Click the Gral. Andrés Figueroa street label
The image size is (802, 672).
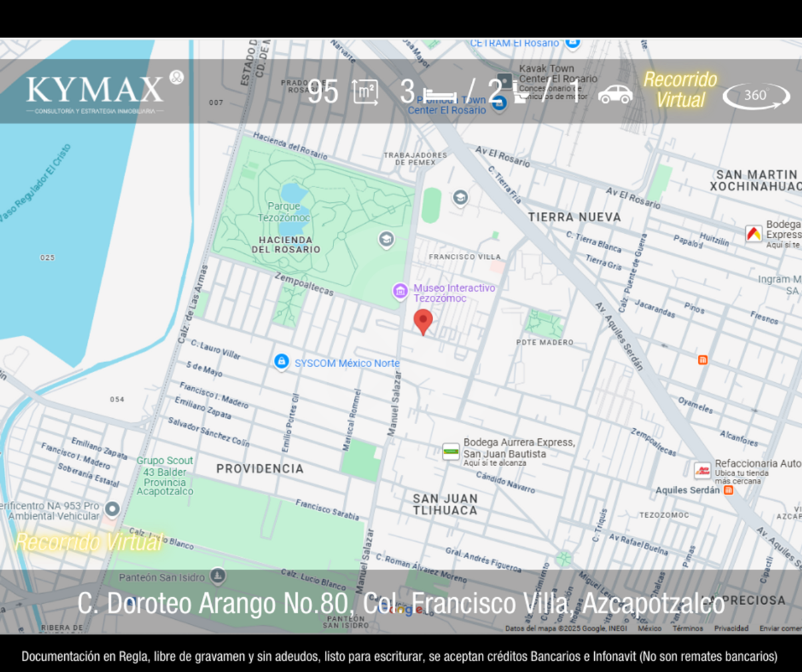pyautogui.click(x=483, y=560)
